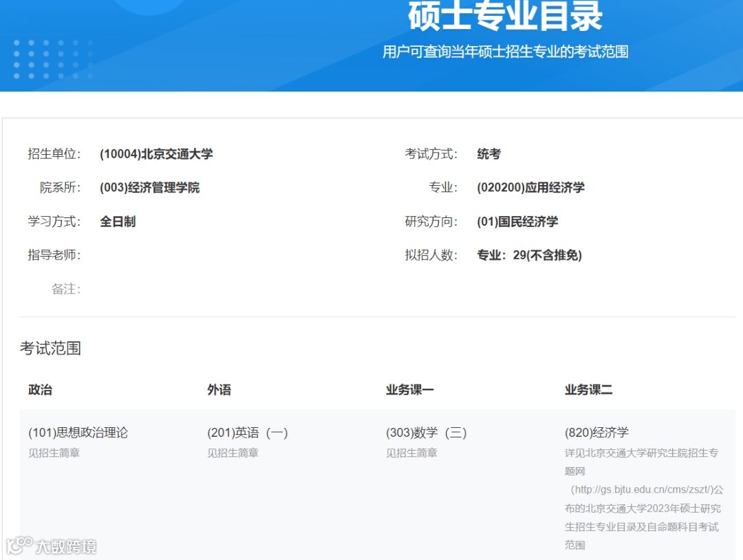This screenshot has height=560, width=743.
Task: Click 见招生简章 under 英语（一）
Action: [233, 453]
